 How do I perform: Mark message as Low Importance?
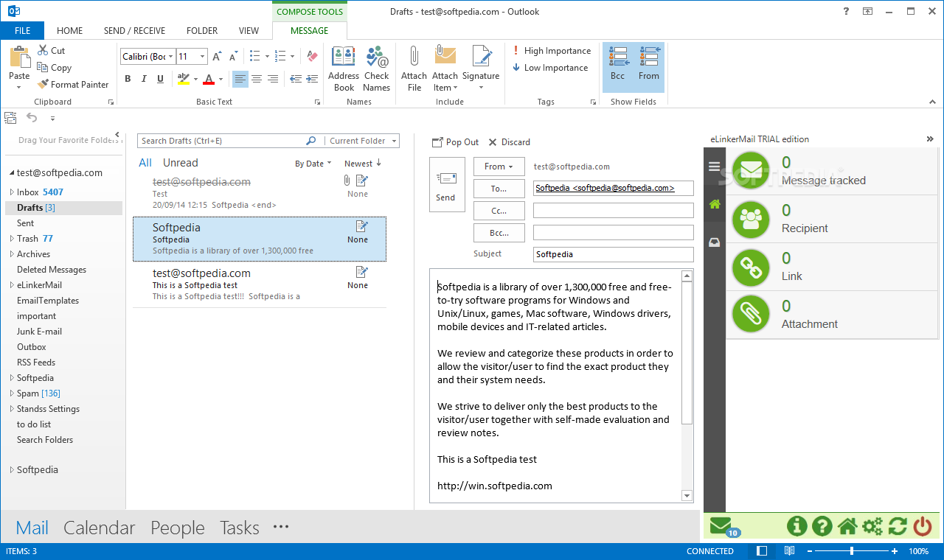click(x=550, y=68)
